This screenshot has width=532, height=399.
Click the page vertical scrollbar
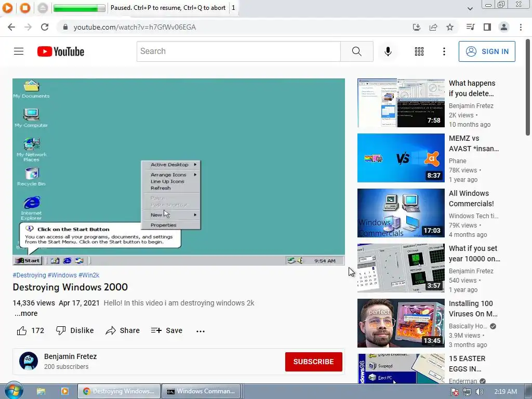click(528, 87)
